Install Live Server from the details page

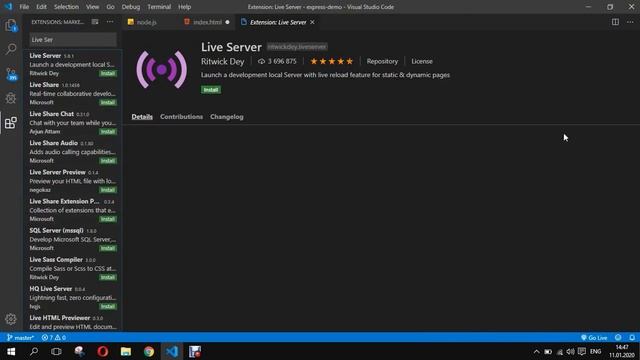[x=211, y=90]
